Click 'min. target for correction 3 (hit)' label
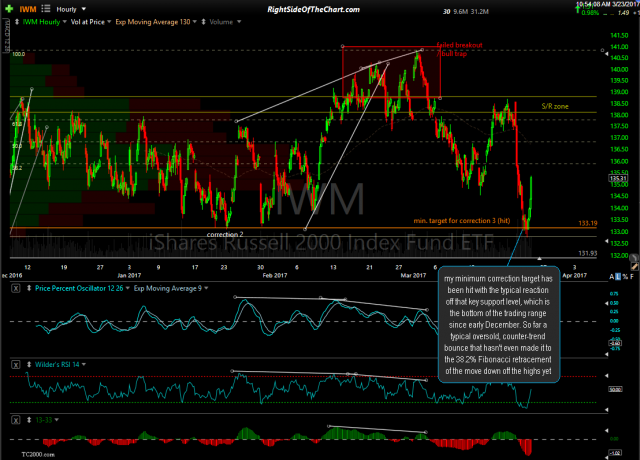Viewport: 640px width, 460px height. coord(462,221)
